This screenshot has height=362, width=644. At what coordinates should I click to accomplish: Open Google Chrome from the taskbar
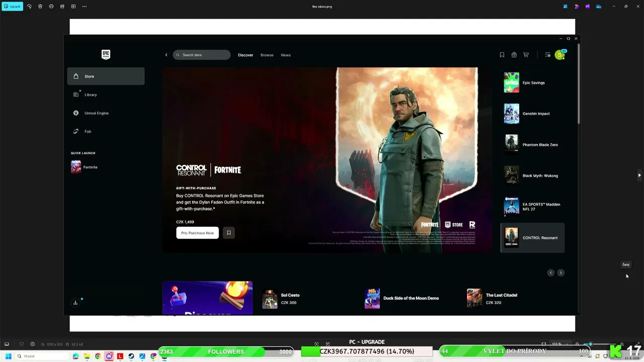click(98, 356)
